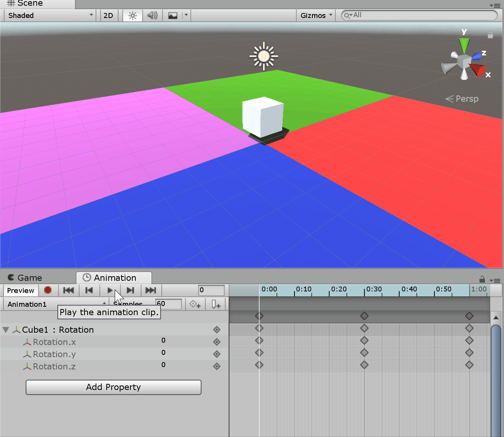Jump to last keyframe of clip

tap(151, 290)
